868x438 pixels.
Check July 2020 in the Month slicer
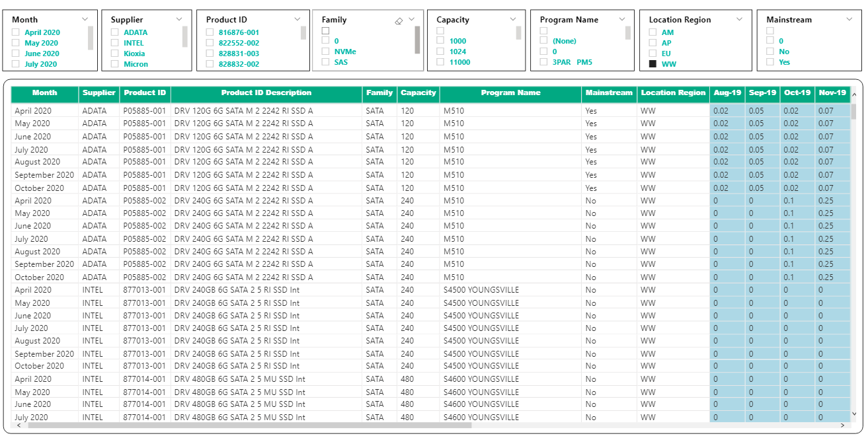pos(16,64)
